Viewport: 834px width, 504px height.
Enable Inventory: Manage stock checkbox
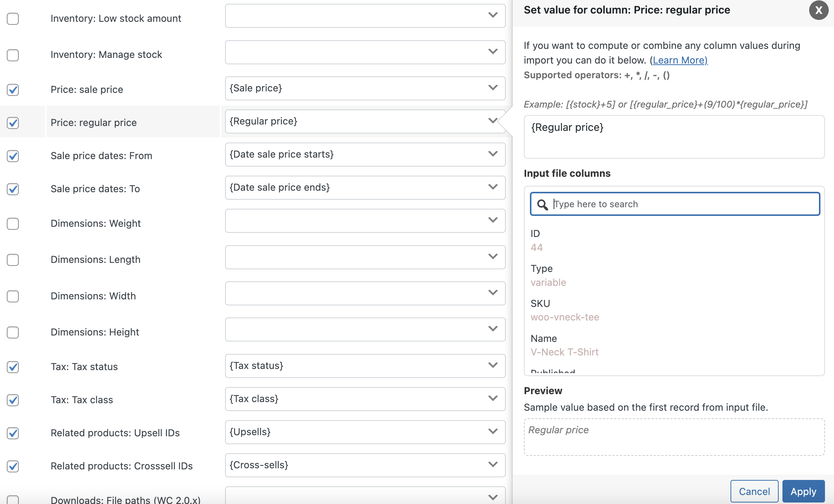13,55
